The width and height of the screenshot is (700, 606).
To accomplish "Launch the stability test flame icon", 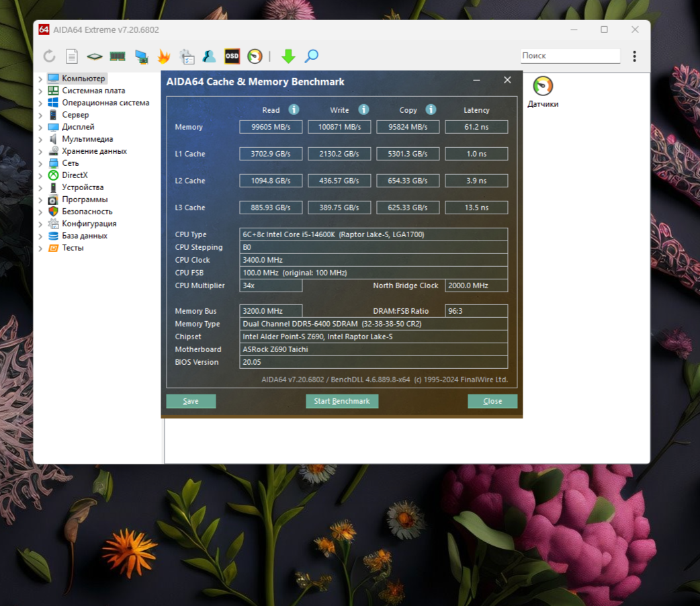I will click(164, 56).
